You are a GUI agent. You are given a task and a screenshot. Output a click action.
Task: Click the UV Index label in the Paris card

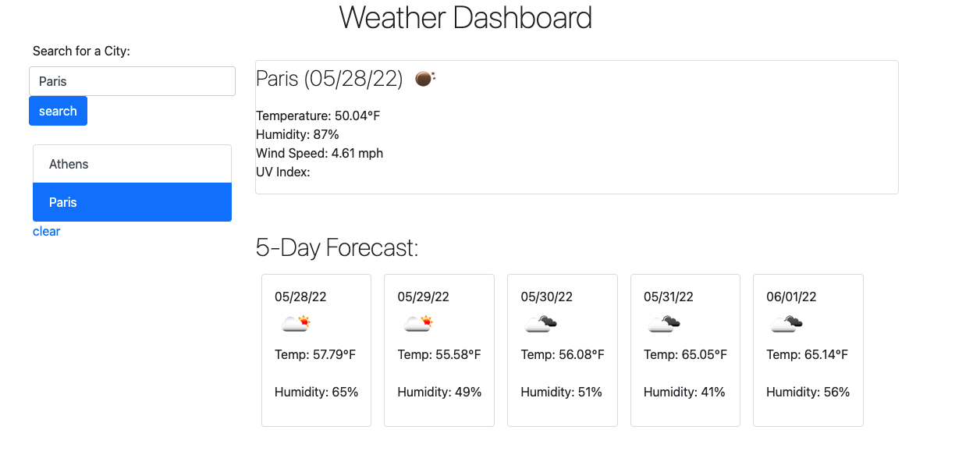coord(284,172)
